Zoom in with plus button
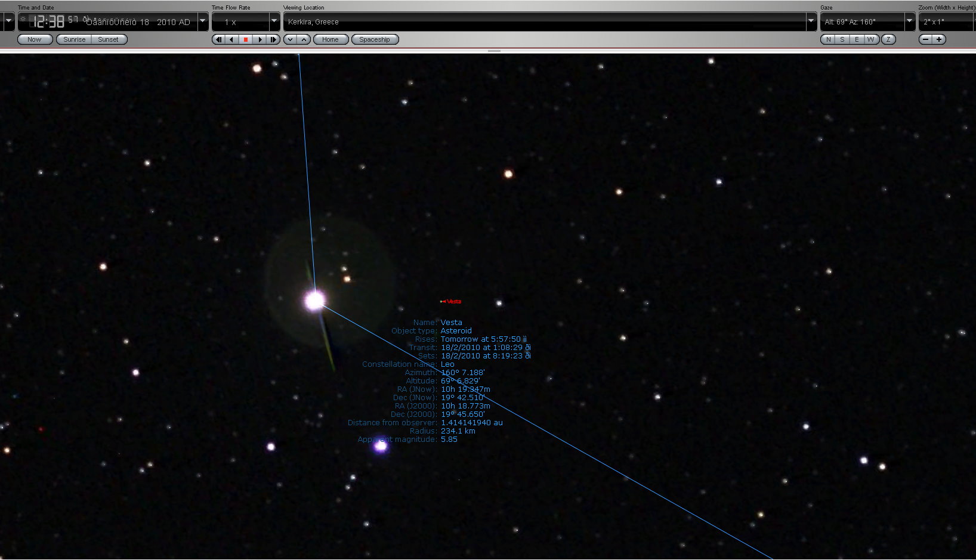This screenshot has width=976, height=560. (939, 39)
